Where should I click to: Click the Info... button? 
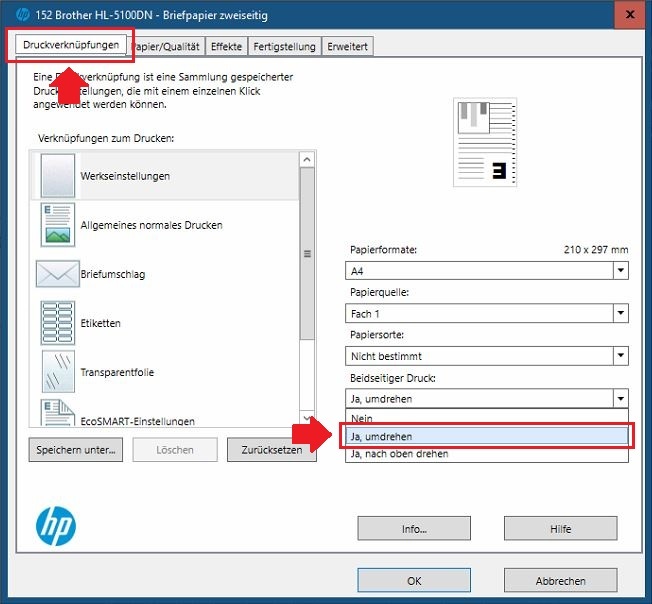pos(414,528)
